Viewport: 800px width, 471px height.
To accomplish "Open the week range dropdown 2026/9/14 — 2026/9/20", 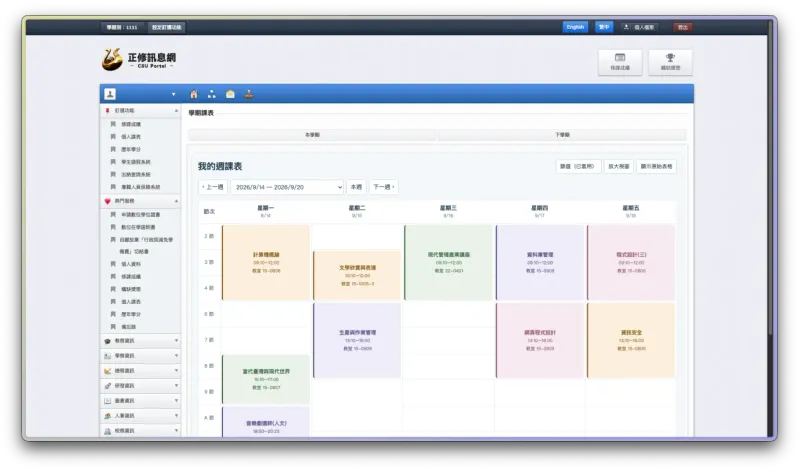I will click(x=287, y=187).
